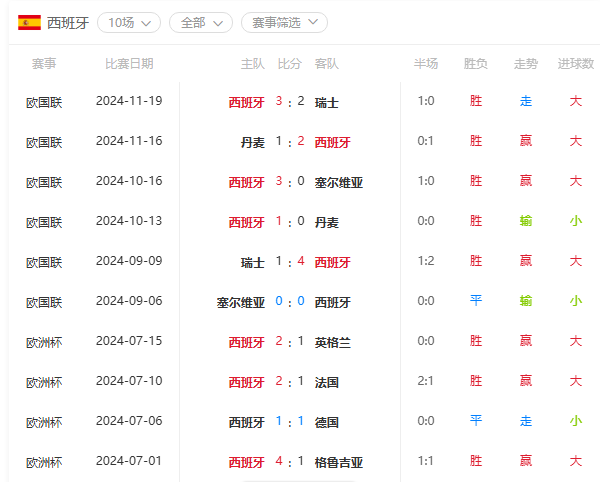Click 胜 result in the 2024-07-01 row
The image size is (600, 482).
(476, 461)
